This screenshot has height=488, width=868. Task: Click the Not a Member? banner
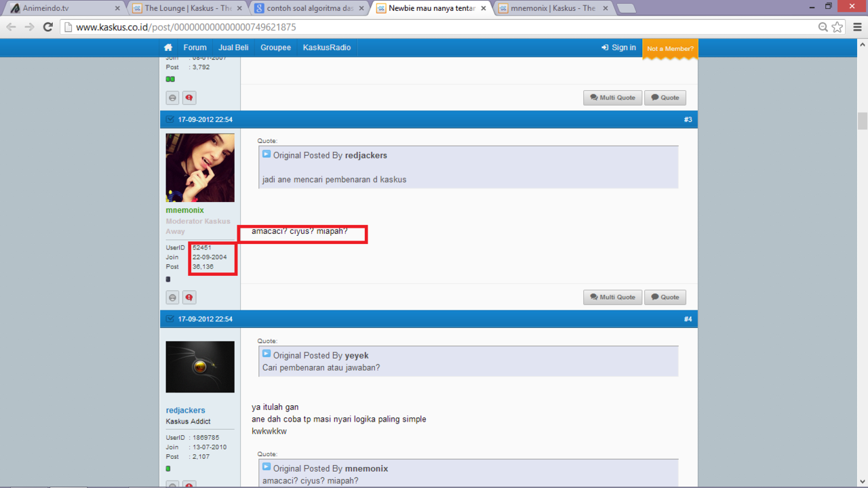[670, 49]
